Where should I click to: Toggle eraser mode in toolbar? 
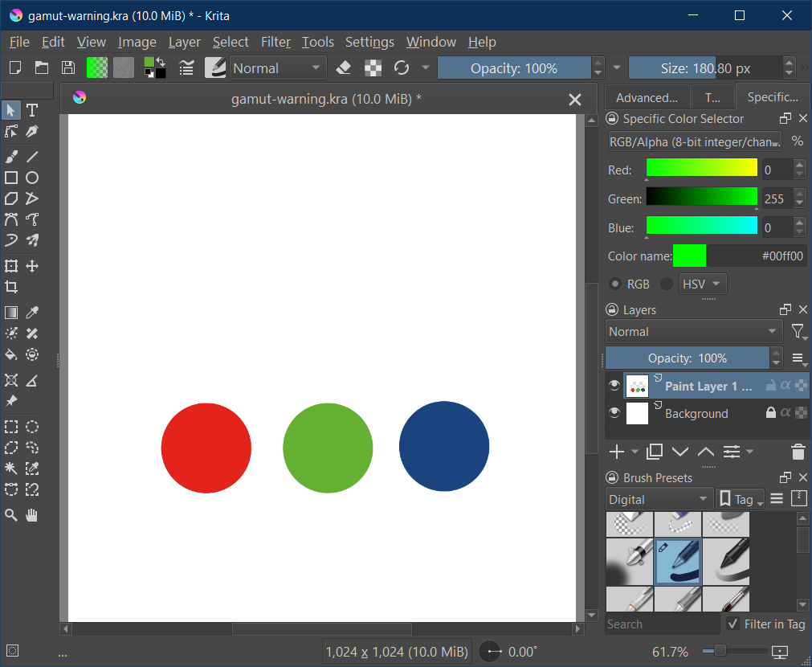point(343,68)
